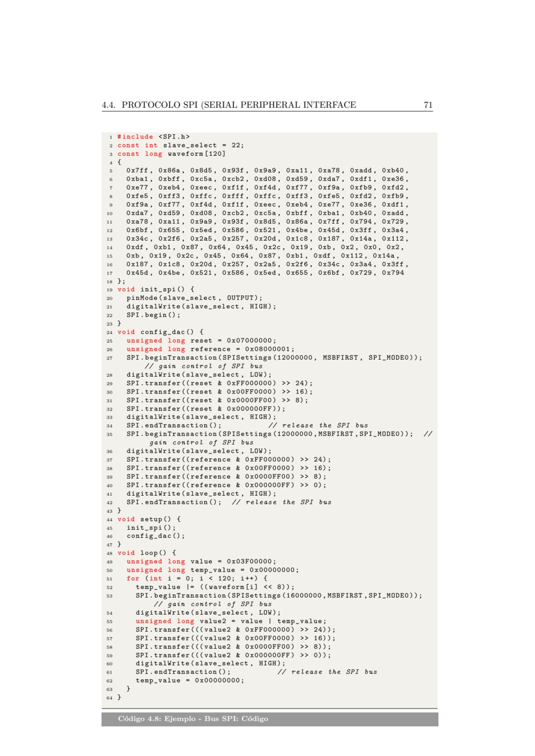This screenshot has height=756, width=535.
Task: Click the "init_spi();" call on line 45
Action: pyautogui.click(x=151, y=528)
